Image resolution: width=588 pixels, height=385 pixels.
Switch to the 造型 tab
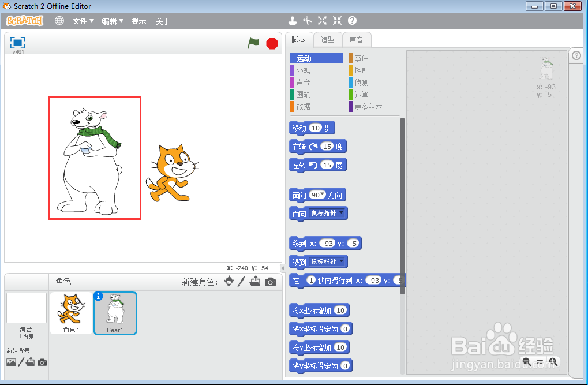tap(327, 40)
